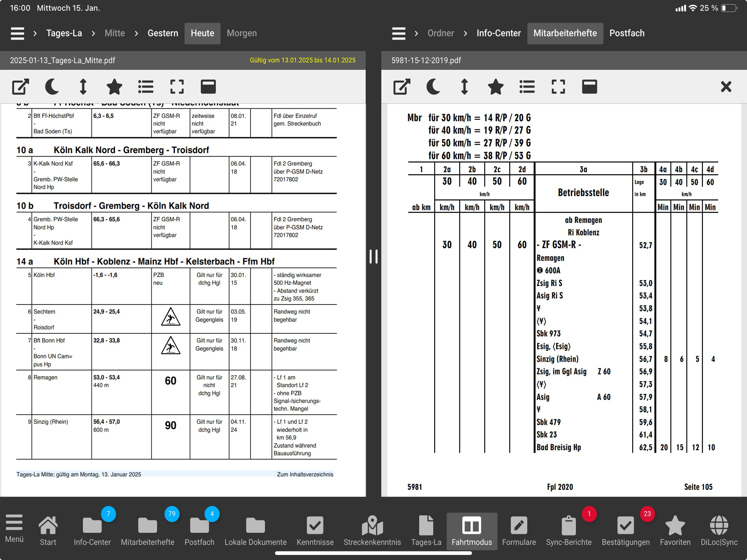747x560 pixels.
Task: Open Formulare in bottom bar
Action: 519,531
